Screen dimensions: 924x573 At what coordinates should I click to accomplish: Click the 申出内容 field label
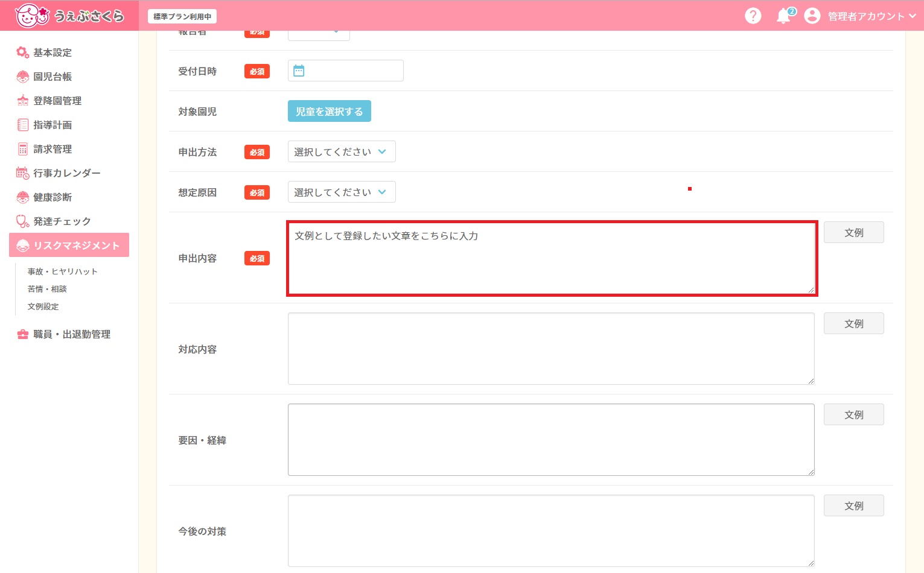click(197, 258)
